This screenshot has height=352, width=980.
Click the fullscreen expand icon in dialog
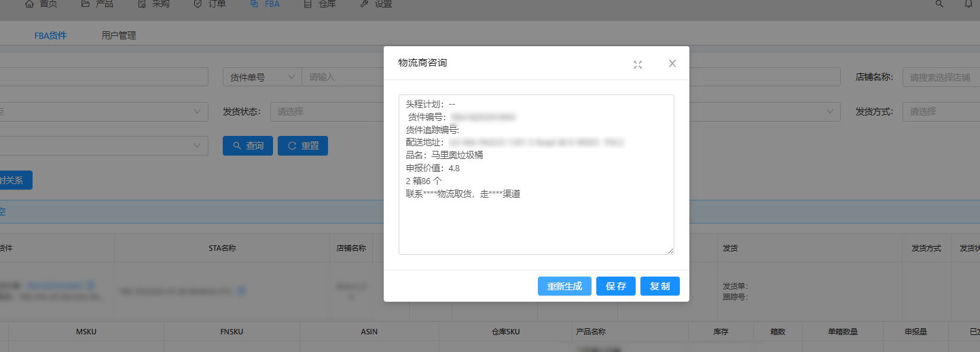(x=638, y=65)
